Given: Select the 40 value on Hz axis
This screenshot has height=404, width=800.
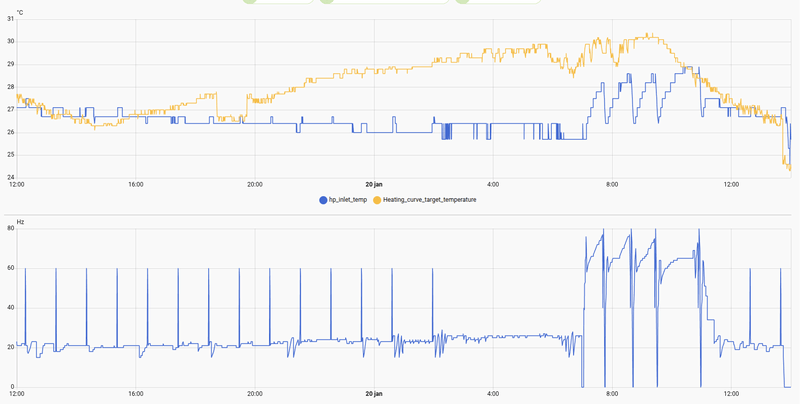Looking at the screenshot, I should pyautogui.click(x=11, y=308).
